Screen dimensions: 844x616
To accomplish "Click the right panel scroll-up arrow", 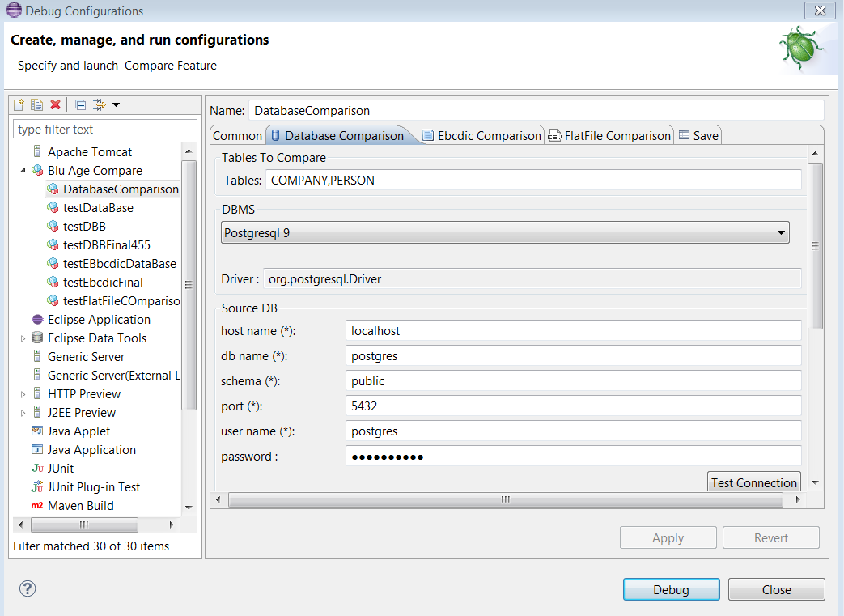I will point(815,154).
